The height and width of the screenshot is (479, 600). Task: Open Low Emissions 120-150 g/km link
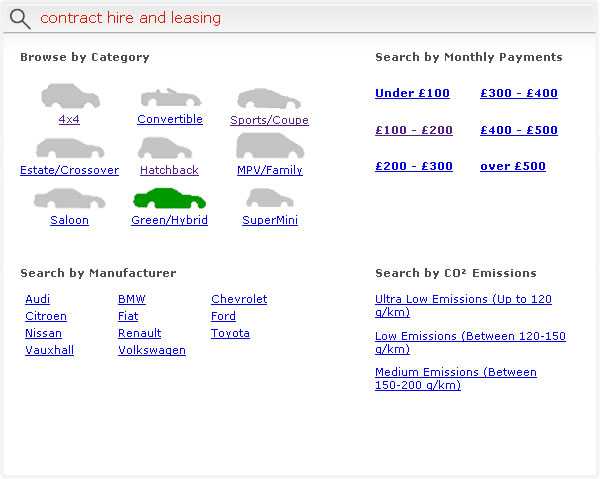470,343
